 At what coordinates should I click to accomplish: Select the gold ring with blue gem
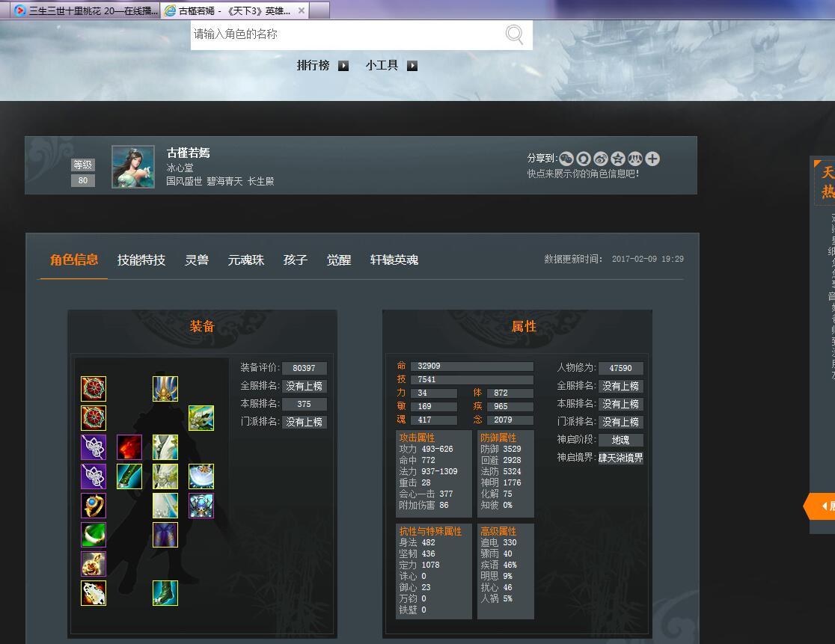click(94, 506)
